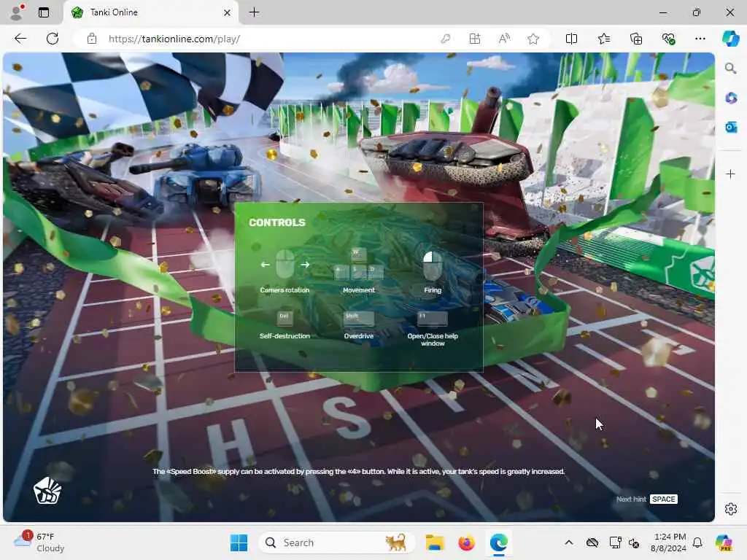The width and height of the screenshot is (747, 560).
Task: View site information lock icon
Action: [x=92, y=39]
